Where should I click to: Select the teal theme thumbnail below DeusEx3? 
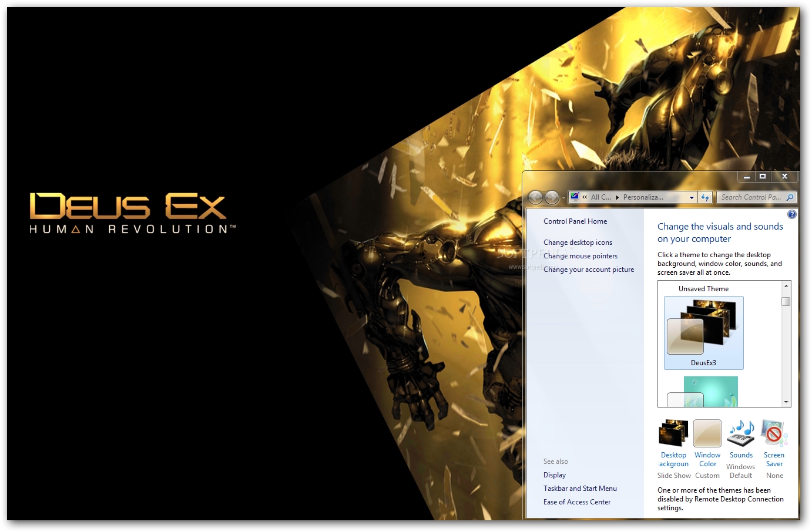[703, 392]
